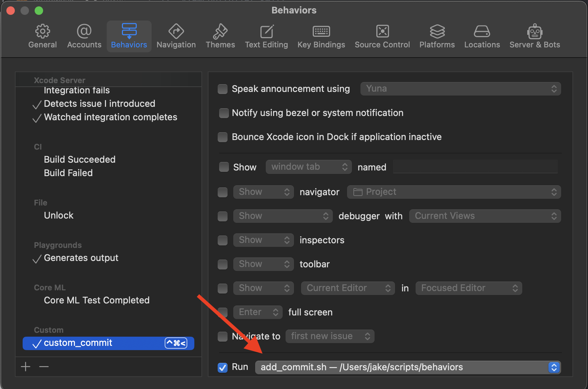Open the Locations drive icon
The image size is (588, 389).
point(482,31)
